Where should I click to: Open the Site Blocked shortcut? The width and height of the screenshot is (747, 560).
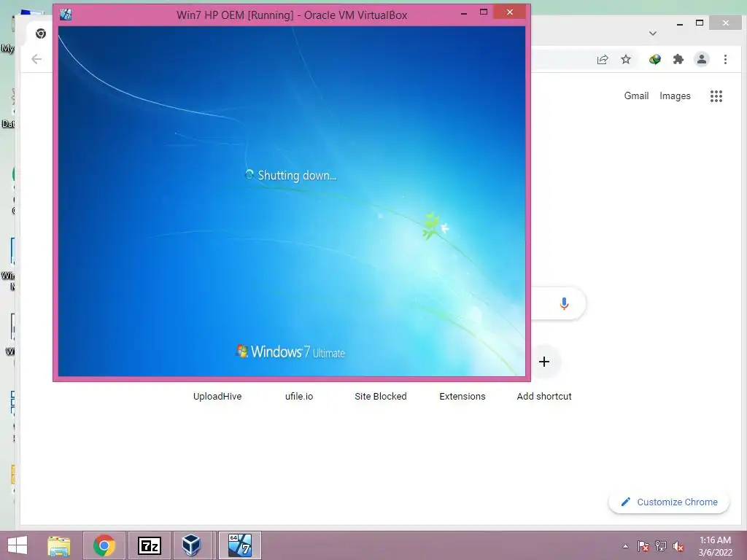click(x=381, y=396)
